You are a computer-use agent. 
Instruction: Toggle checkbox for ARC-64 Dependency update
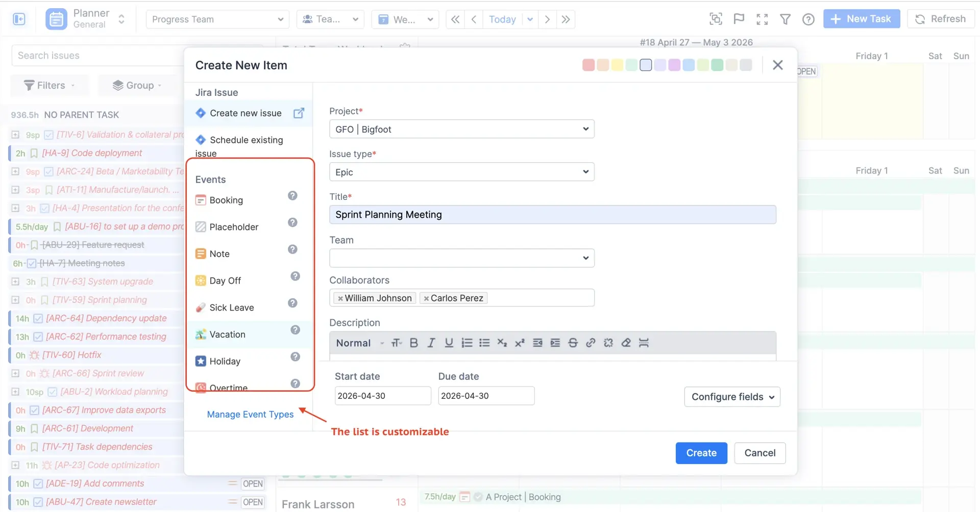click(38, 318)
